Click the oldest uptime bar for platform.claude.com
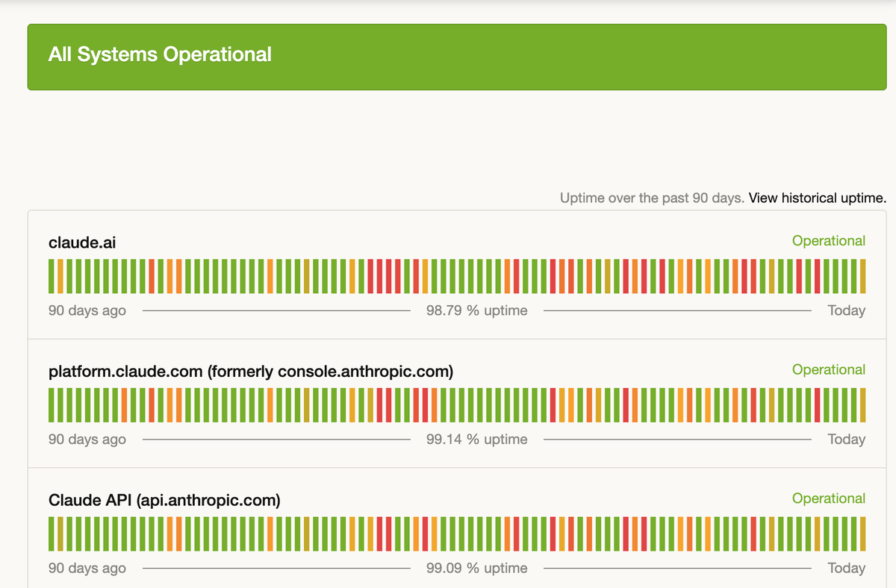Image resolution: width=896 pixels, height=588 pixels. 52,405
